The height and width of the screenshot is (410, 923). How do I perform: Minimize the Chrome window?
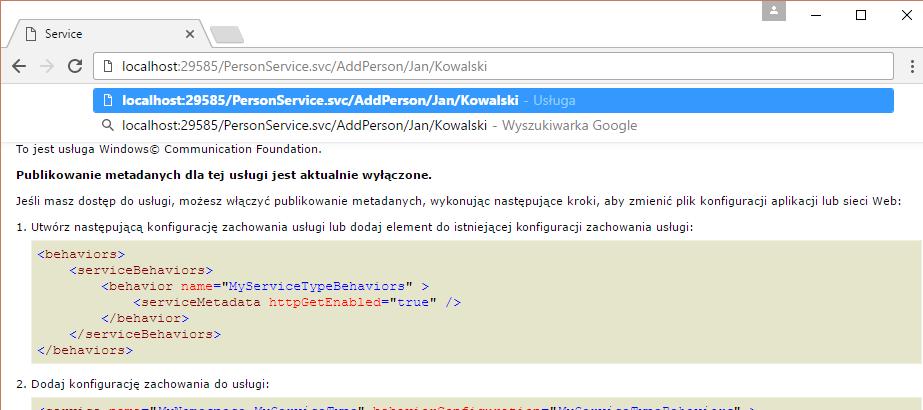point(815,15)
